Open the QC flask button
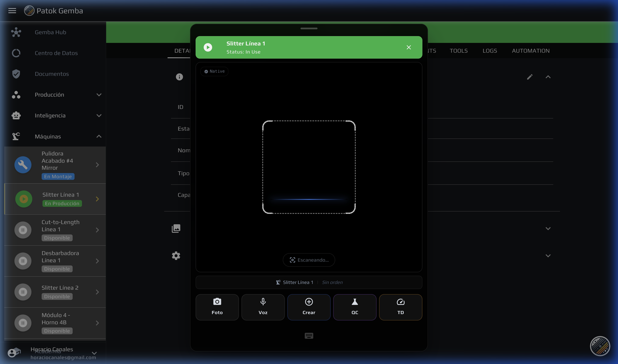This screenshot has width=618, height=364. [355, 307]
